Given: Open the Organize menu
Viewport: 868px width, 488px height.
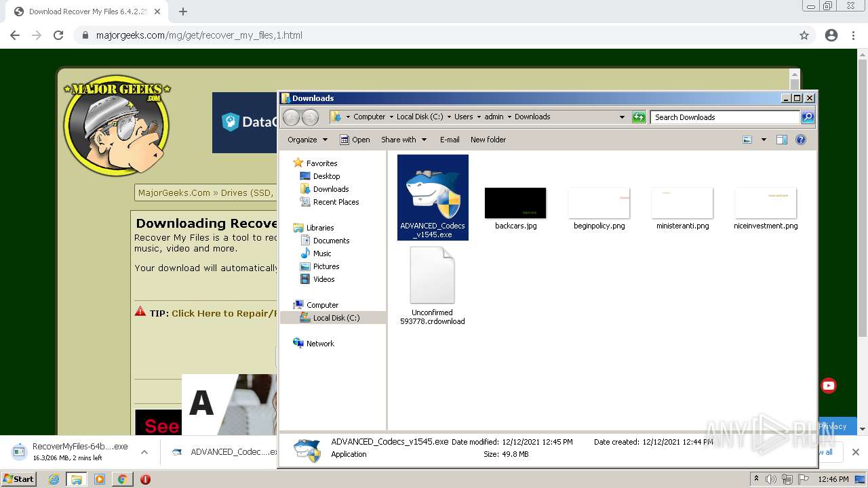Looking at the screenshot, I should pos(307,140).
